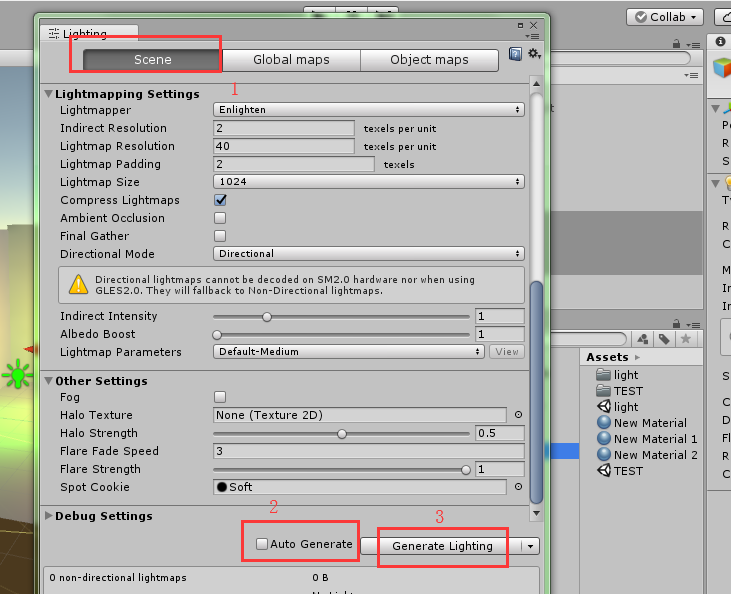
Task: Open the Lighting window help icon
Action: [x=515, y=54]
